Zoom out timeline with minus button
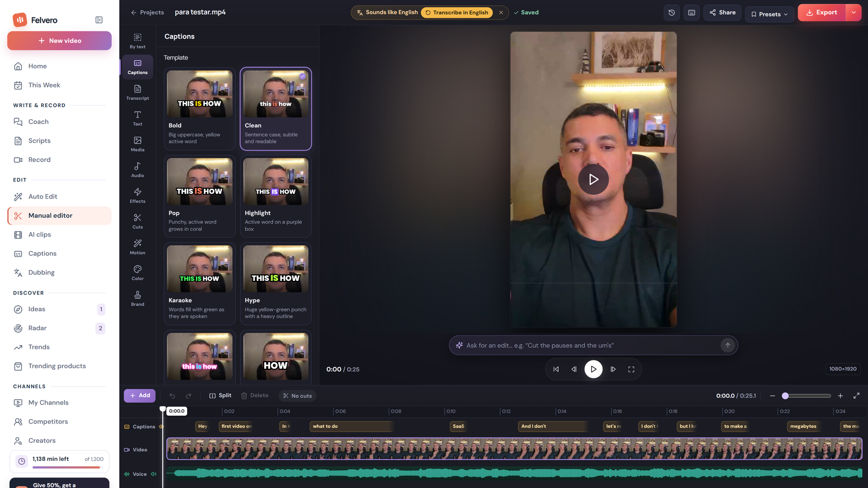The height and width of the screenshot is (488, 868). 773,396
